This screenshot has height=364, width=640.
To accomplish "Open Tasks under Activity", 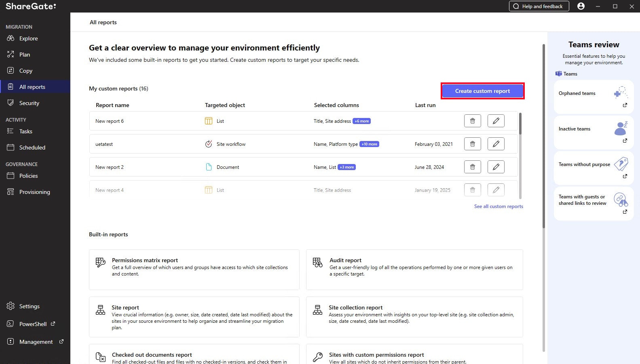I will (25, 131).
